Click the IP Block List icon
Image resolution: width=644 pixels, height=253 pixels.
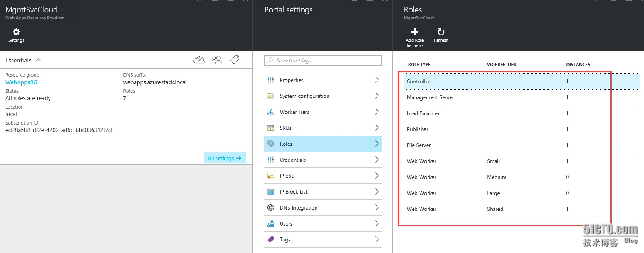tap(271, 192)
